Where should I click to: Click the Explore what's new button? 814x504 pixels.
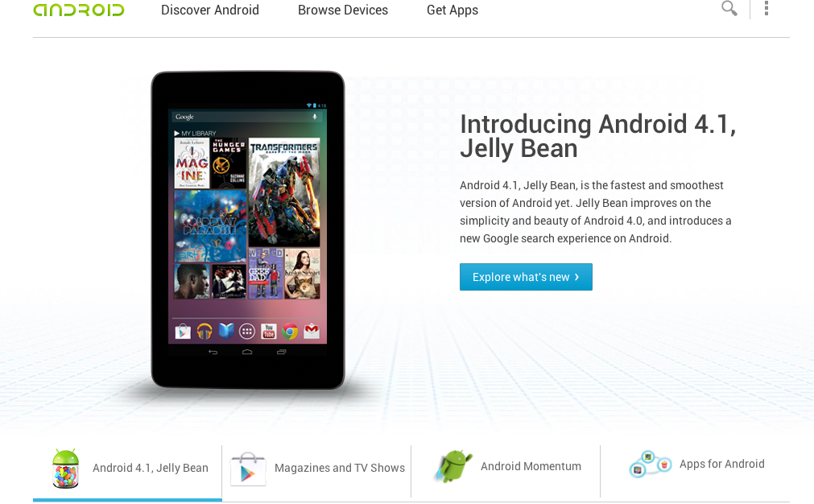coord(526,277)
